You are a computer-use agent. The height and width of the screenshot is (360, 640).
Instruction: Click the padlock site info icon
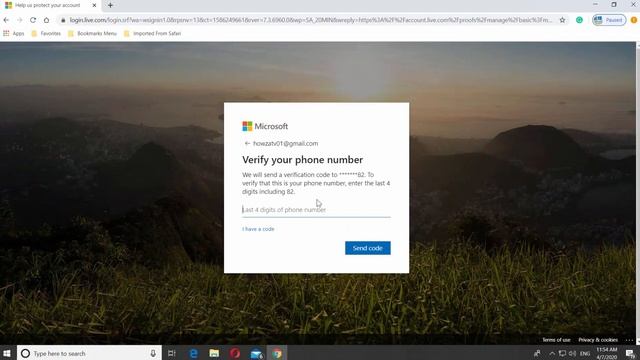click(x=63, y=20)
